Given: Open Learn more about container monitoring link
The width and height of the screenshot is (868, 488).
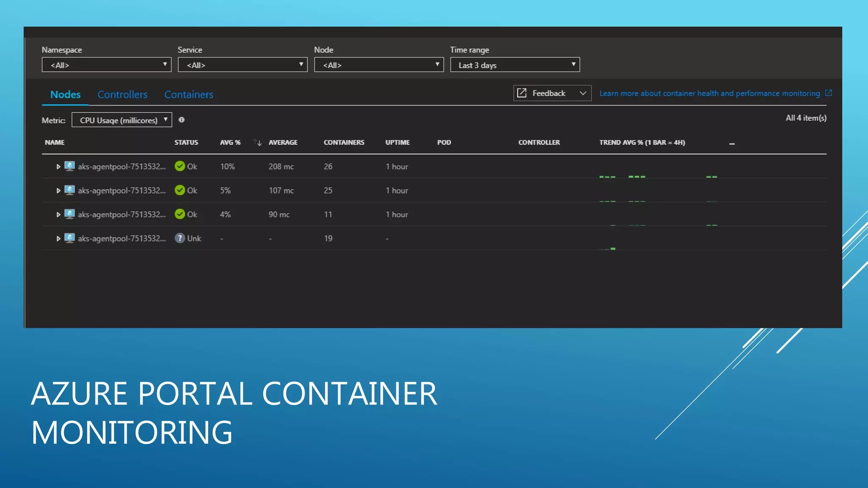Looking at the screenshot, I should point(709,93).
